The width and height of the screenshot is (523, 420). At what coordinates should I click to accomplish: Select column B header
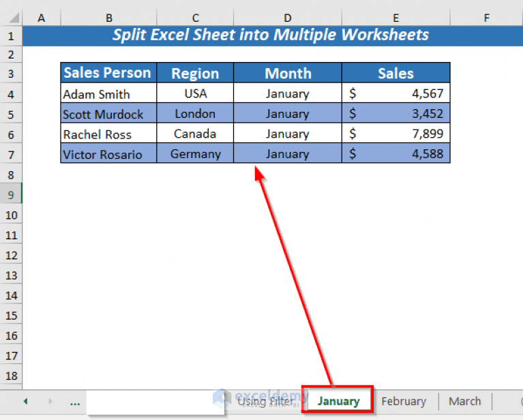(x=108, y=18)
